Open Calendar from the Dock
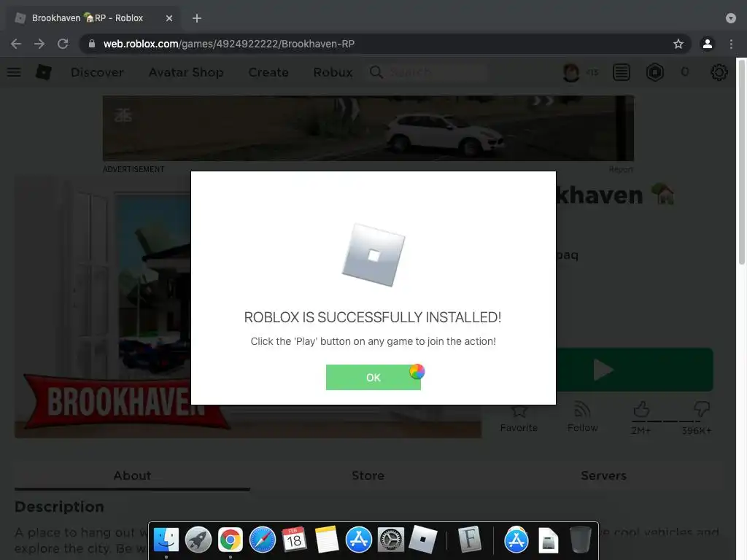The height and width of the screenshot is (560, 747). pyautogui.click(x=294, y=540)
